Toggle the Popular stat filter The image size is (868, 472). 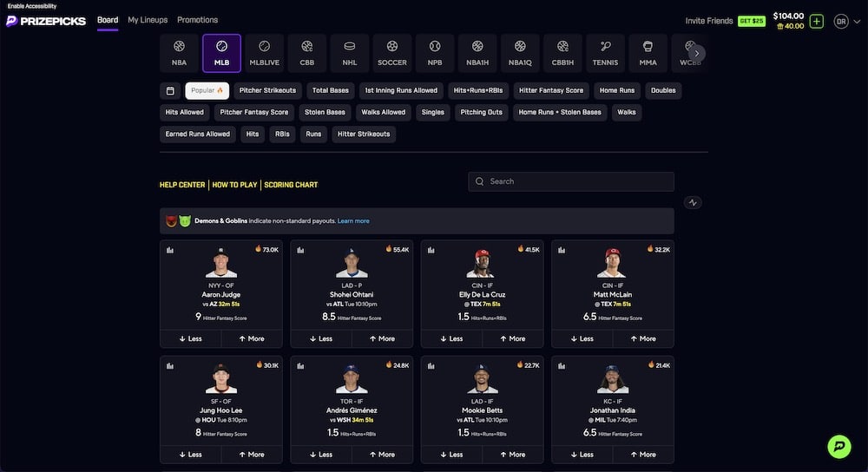click(x=207, y=90)
